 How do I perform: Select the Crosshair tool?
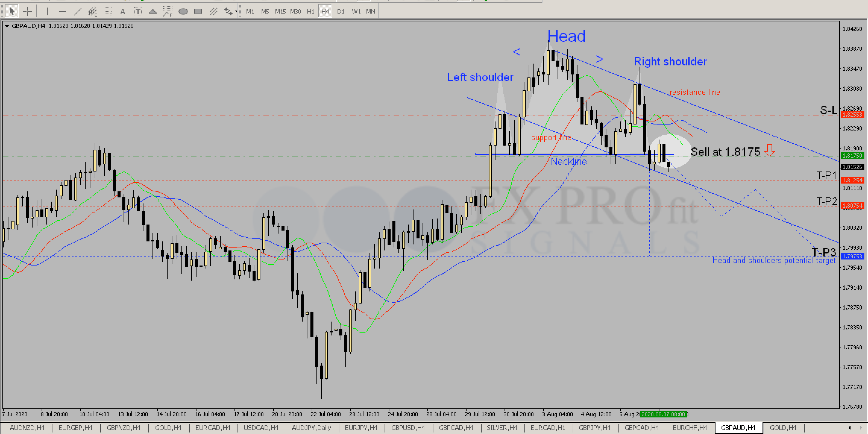coord(27,11)
